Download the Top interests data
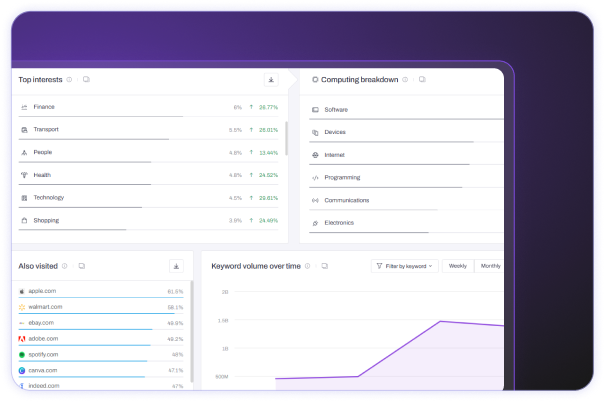This screenshot has width=605, height=402. click(x=271, y=80)
